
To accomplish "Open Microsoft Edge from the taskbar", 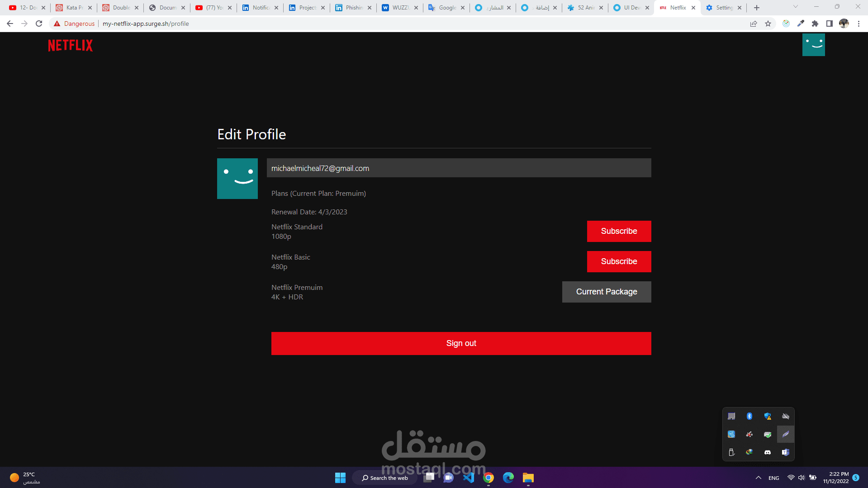I will 508,478.
